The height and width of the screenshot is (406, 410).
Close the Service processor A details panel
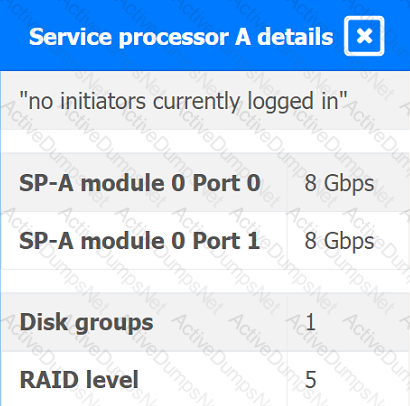(x=364, y=36)
